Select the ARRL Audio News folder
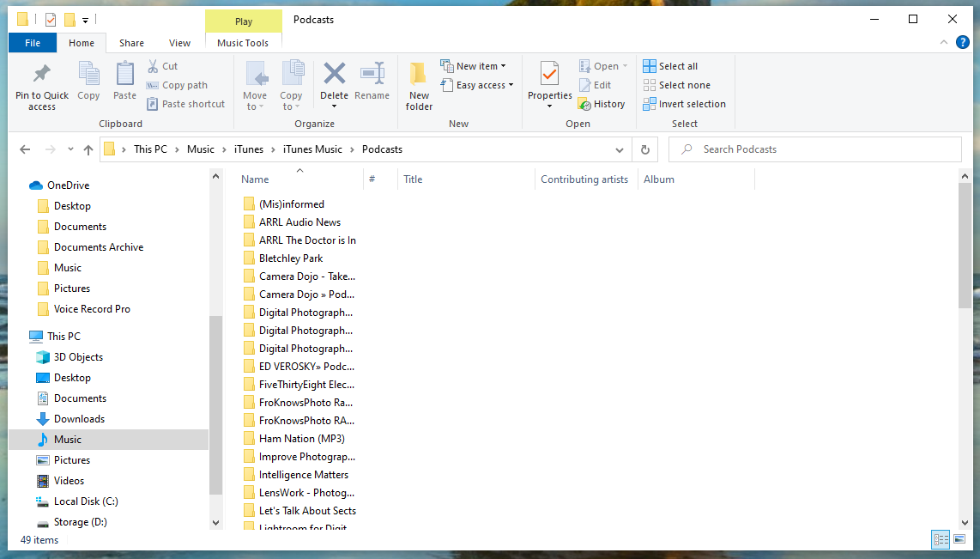This screenshot has width=980, height=559. [299, 222]
